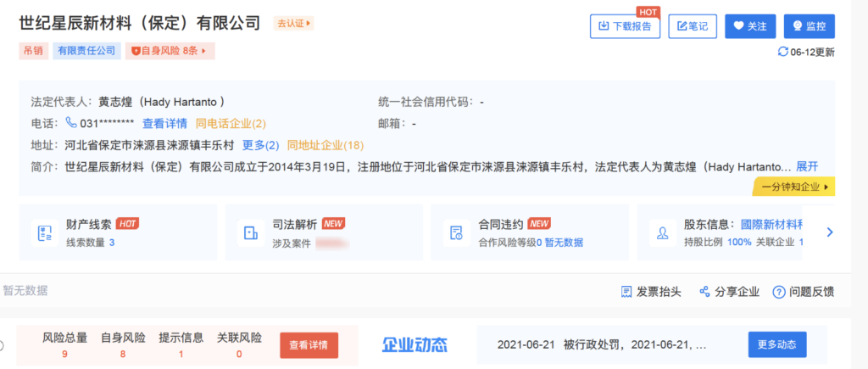Click the 企业动态 heading
Screen dimensions: 868x369
(x=415, y=344)
